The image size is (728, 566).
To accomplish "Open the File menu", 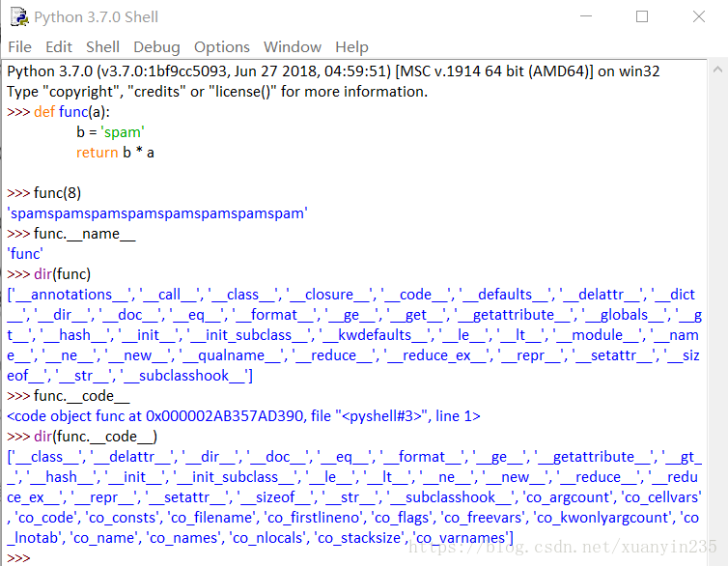I will pos(19,47).
